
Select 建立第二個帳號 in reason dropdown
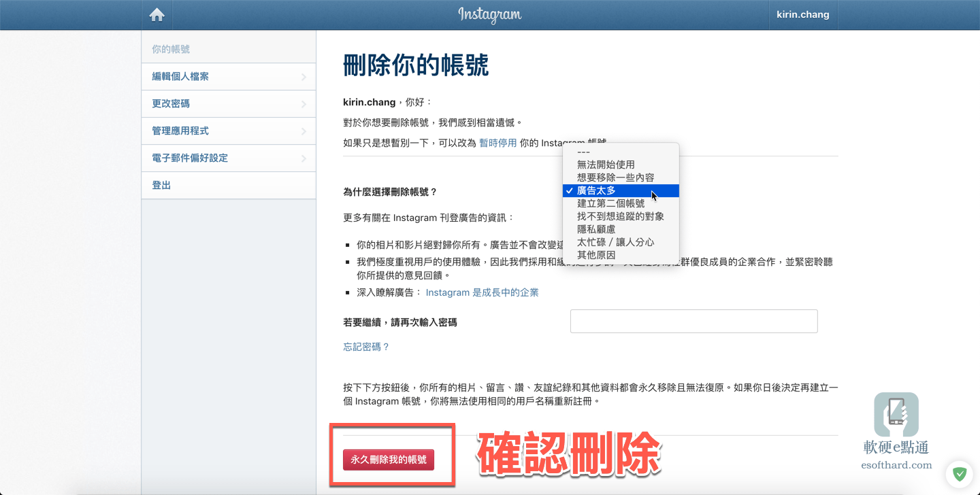coord(621,203)
